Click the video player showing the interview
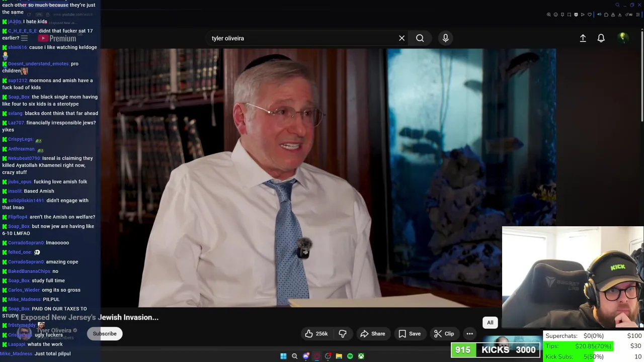This screenshot has height=362, width=644. tap(328, 177)
